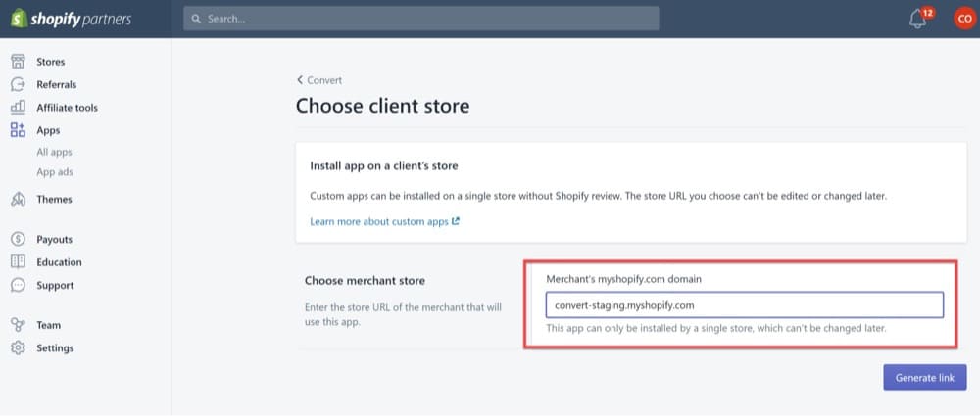This screenshot has height=416, width=980.
Task: Click the Team people icon
Action: coord(18,325)
